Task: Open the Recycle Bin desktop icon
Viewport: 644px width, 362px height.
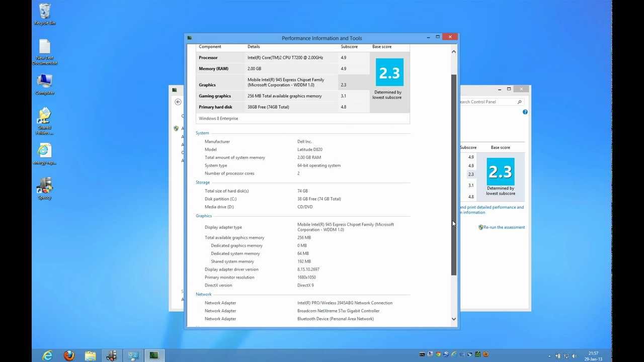Action: tap(45, 14)
